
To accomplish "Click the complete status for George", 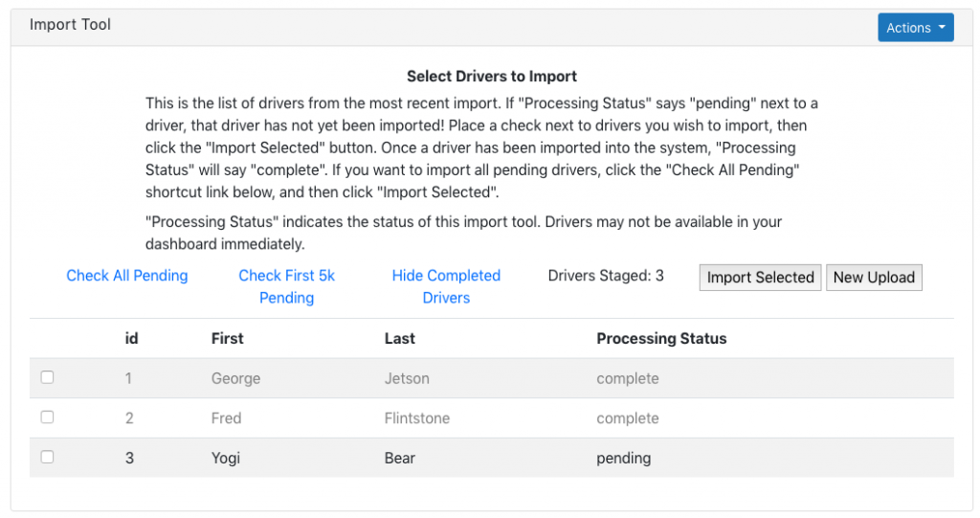I will [628, 378].
